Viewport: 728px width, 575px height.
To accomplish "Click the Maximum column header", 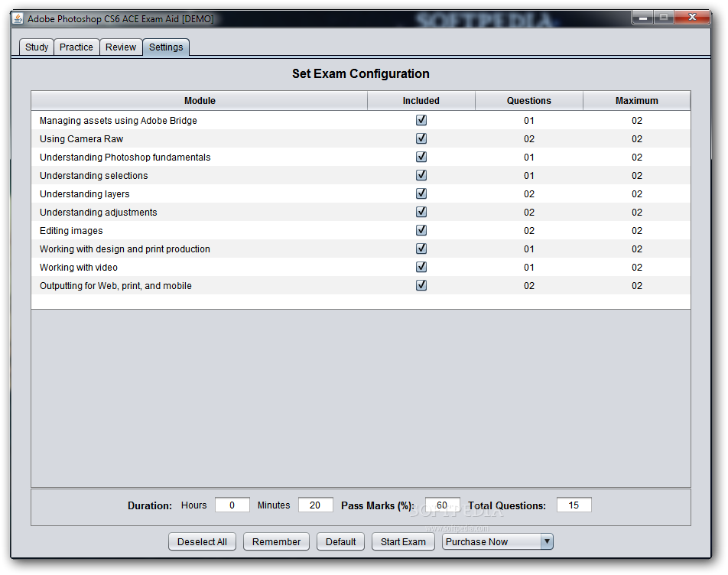I will tap(636, 101).
